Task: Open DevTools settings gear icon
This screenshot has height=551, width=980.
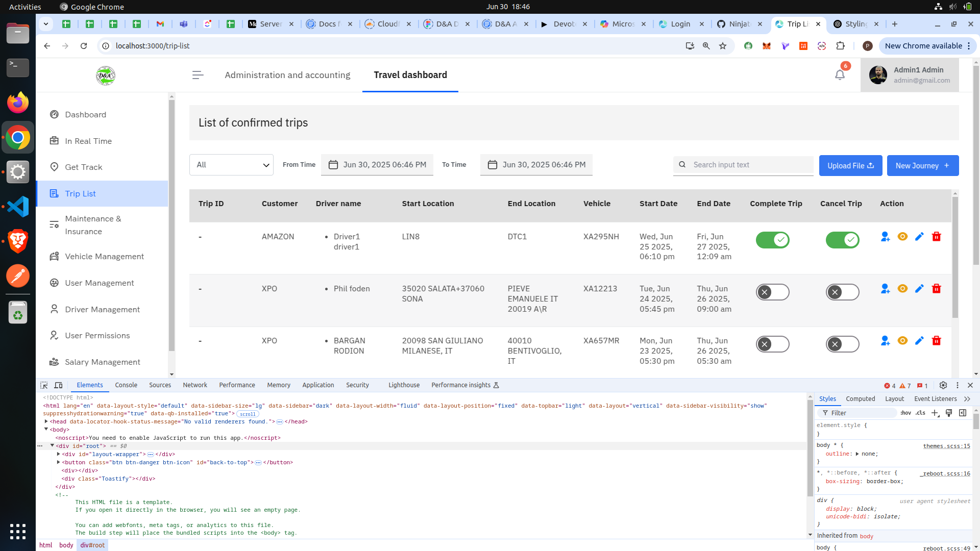Action: pos(943,385)
